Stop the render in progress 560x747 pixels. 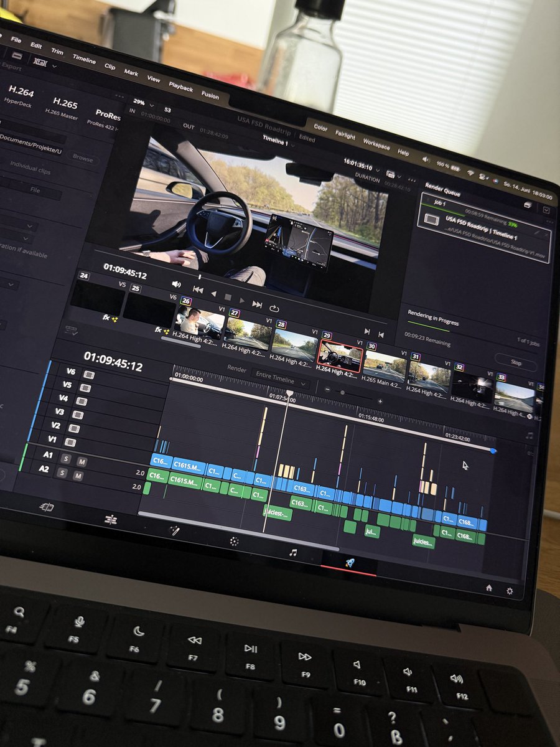click(516, 362)
